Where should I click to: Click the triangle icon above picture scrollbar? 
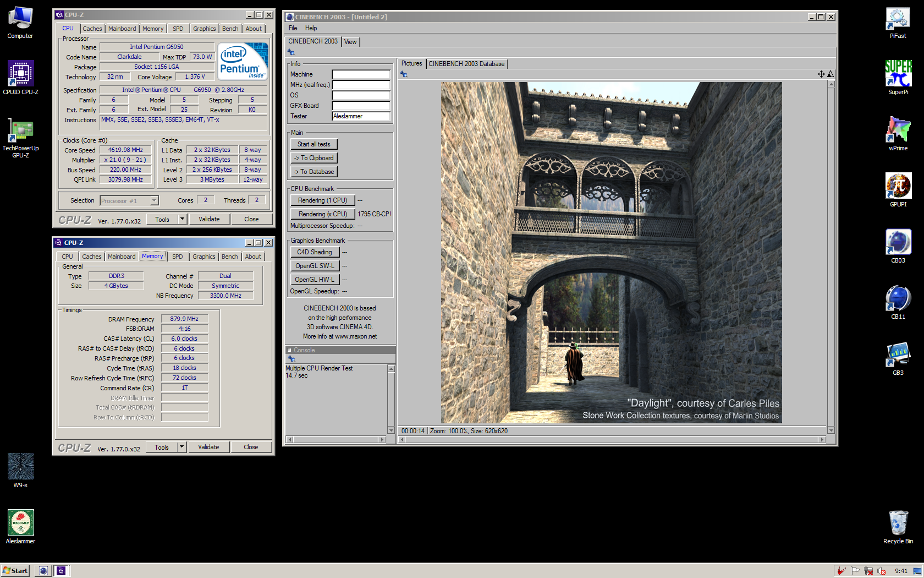[x=831, y=74]
